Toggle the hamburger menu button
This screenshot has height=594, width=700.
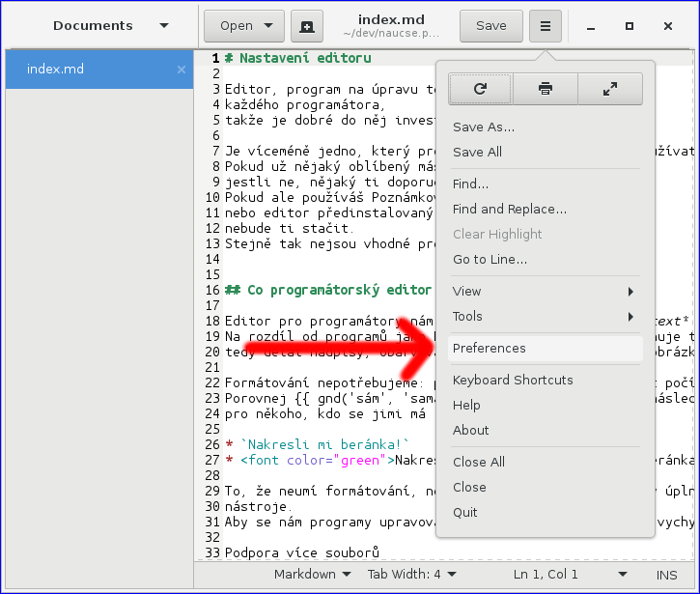tap(546, 26)
